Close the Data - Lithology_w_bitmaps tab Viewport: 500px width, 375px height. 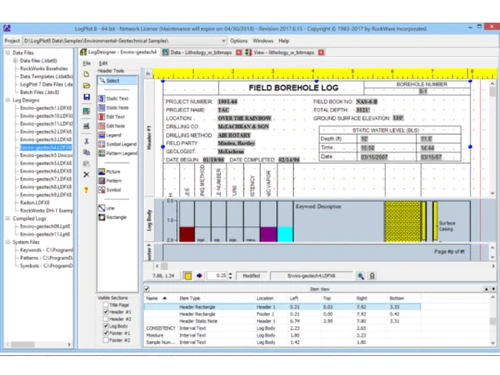[239, 53]
